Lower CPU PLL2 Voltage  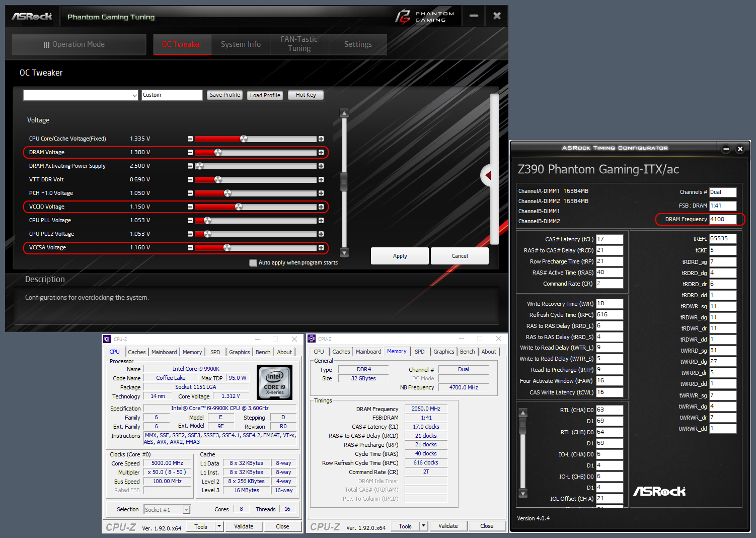pyautogui.click(x=190, y=234)
